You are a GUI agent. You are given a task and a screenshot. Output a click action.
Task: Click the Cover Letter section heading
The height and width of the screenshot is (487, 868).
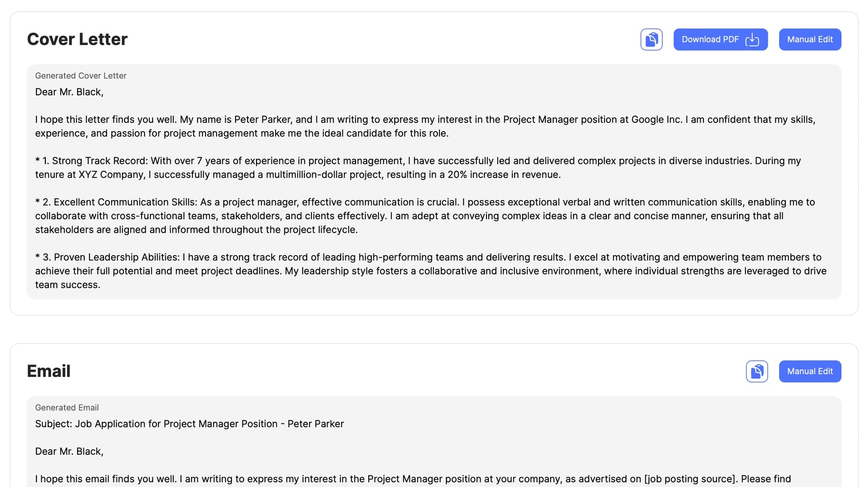77,39
